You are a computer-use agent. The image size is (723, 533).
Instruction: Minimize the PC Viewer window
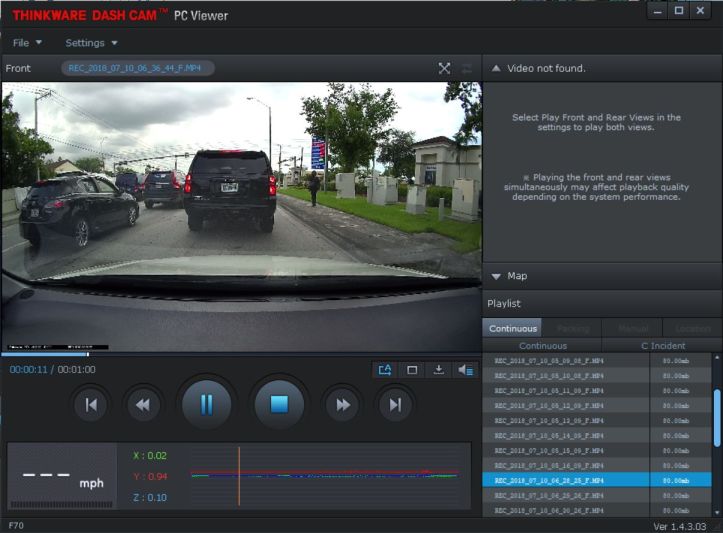658,11
